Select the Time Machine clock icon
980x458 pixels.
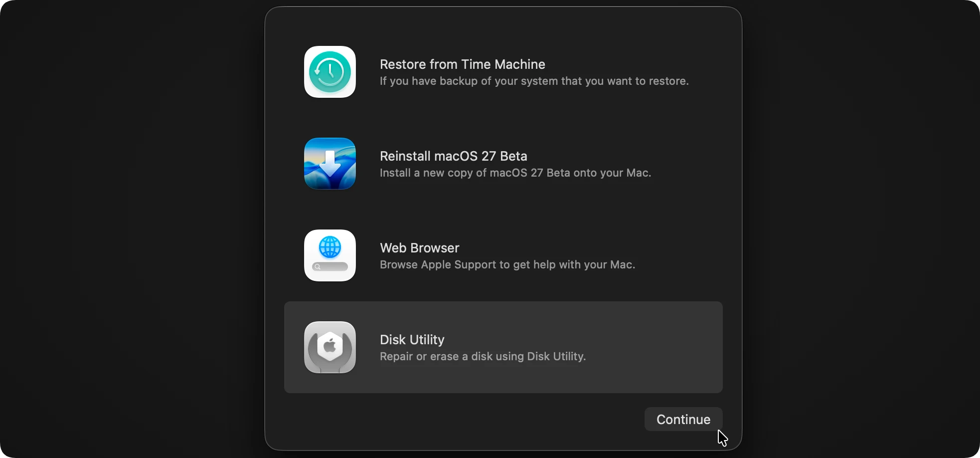(x=330, y=72)
